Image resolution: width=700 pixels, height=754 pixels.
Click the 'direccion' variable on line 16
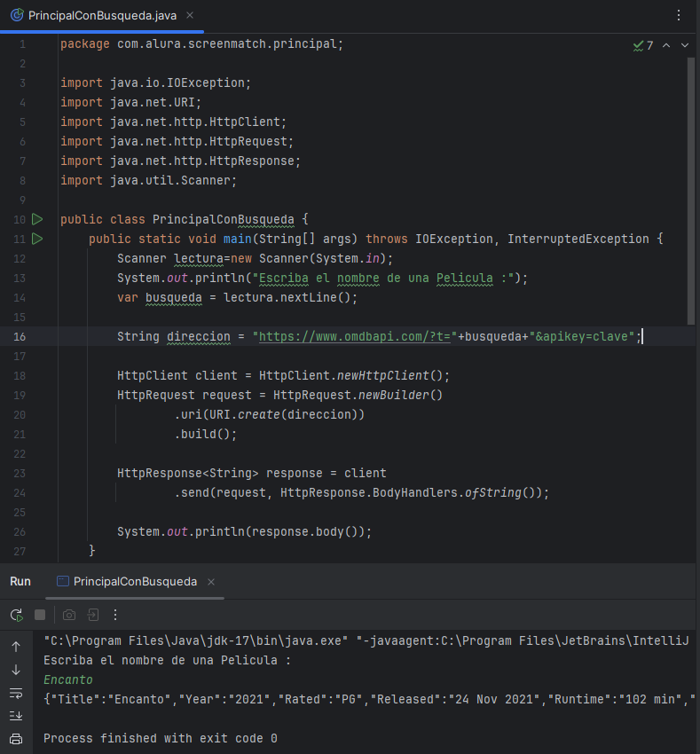199,336
